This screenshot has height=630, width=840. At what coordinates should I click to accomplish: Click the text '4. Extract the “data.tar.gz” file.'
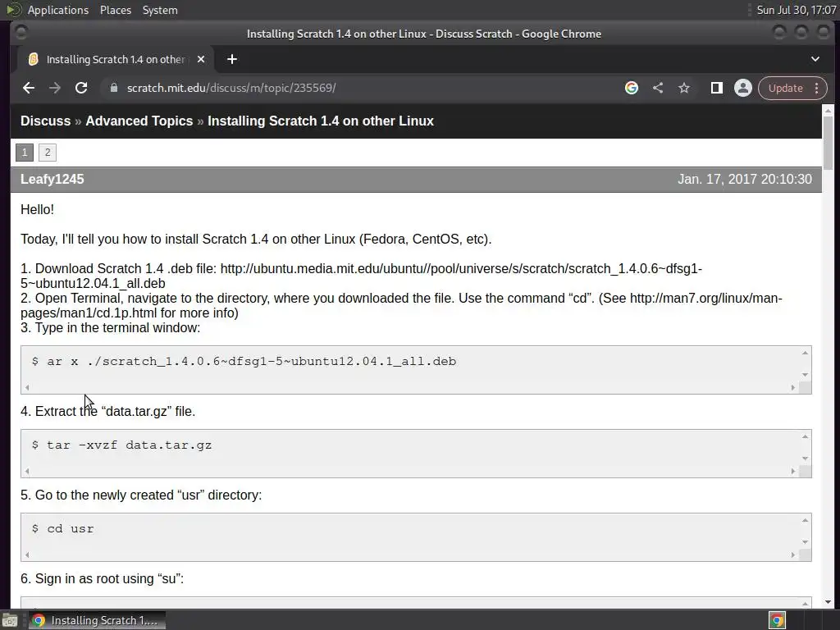pos(107,411)
